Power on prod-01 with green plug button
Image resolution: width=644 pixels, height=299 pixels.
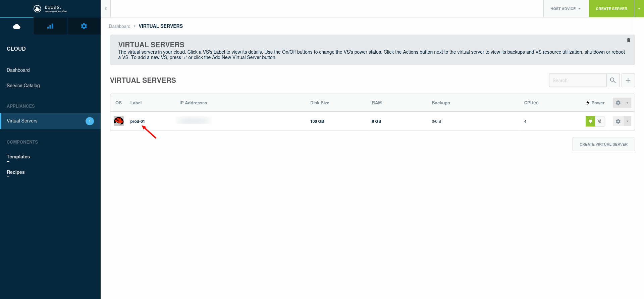click(590, 121)
